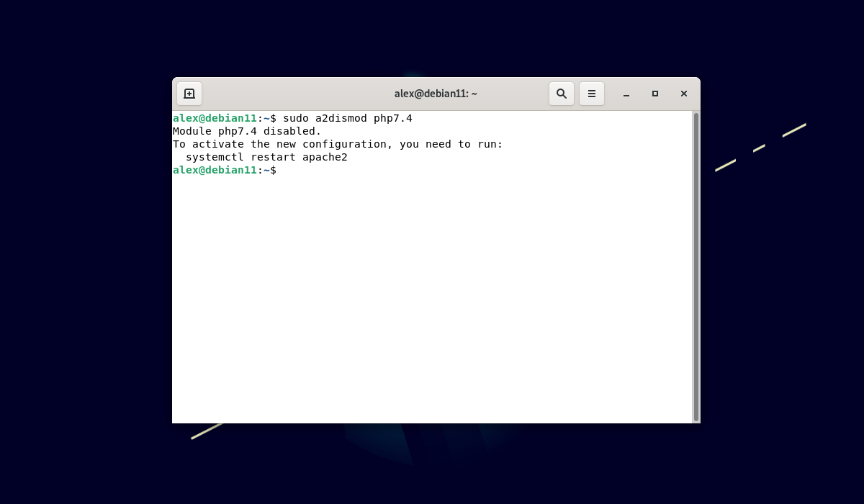Click systemctl in the suggested command
The width and height of the screenshot is (864, 504).
click(x=215, y=157)
